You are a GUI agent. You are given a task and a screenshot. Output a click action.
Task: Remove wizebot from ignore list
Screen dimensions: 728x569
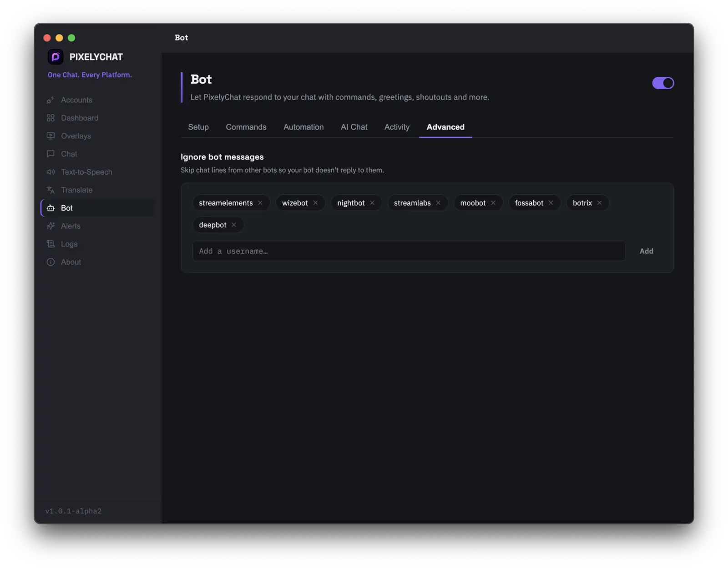pos(315,203)
